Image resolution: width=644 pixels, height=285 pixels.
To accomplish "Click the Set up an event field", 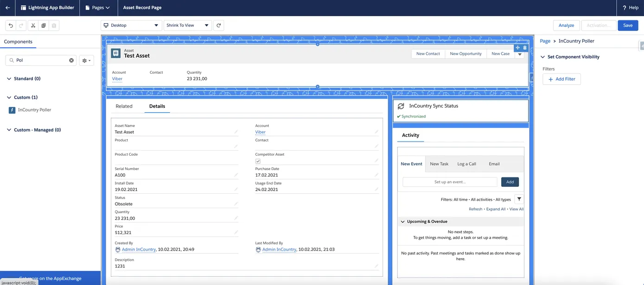I will tap(450, 182).
